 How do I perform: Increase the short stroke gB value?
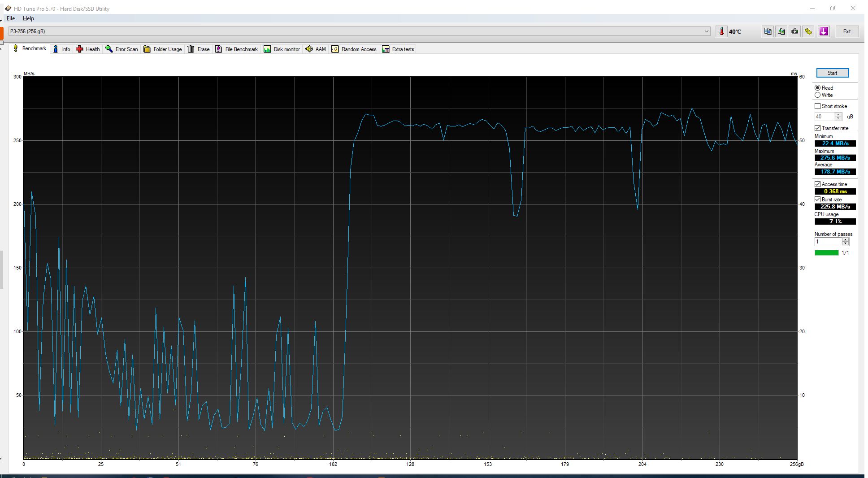click(838, 114)
